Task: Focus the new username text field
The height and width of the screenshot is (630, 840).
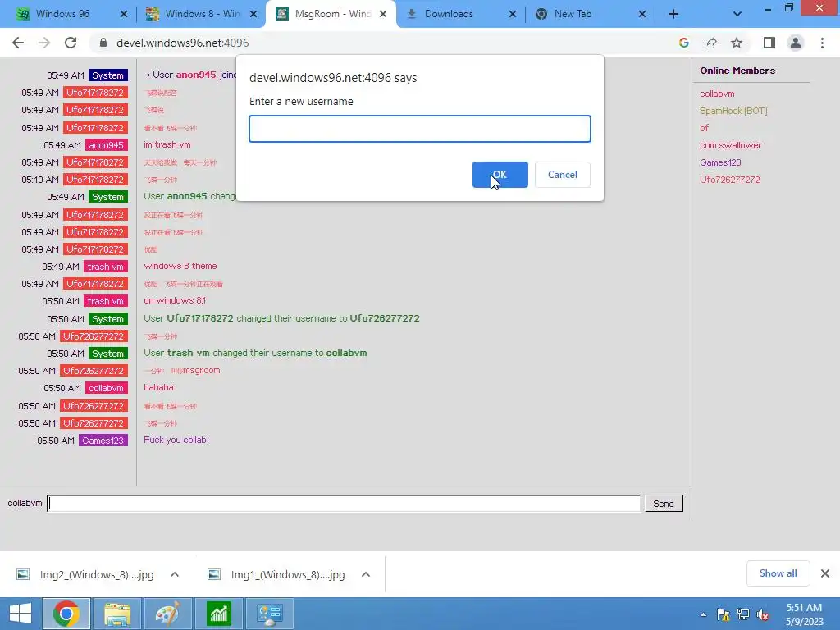Action: click(x=420, y=129)
